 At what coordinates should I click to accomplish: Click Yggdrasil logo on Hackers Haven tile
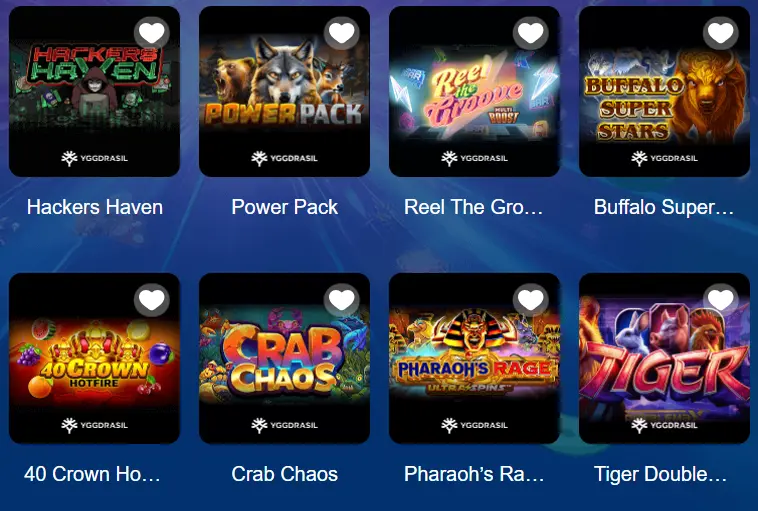tap(94, 158)
